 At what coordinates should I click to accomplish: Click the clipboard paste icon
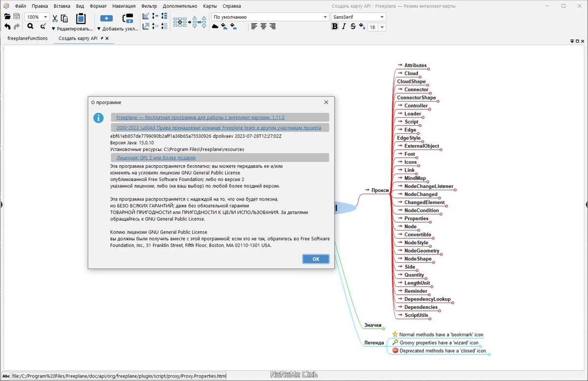tap(81, 19)
